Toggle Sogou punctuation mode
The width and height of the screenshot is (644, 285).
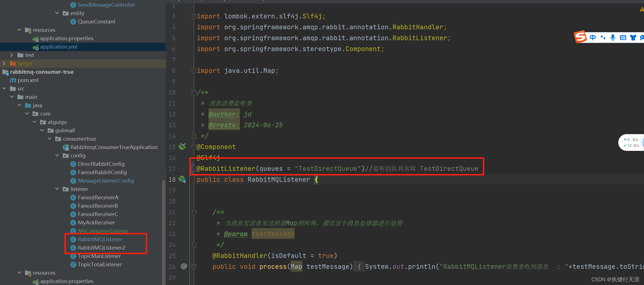tap(603, 37)
